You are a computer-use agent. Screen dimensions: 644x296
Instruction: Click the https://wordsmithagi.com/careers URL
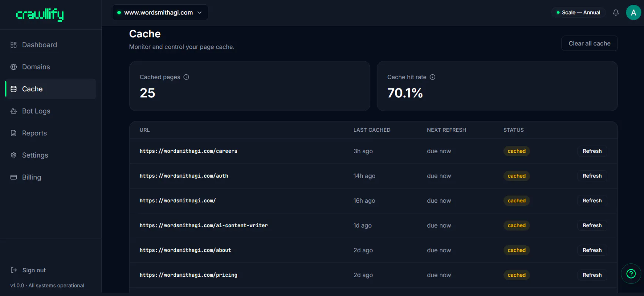click(x=188, y=151)
